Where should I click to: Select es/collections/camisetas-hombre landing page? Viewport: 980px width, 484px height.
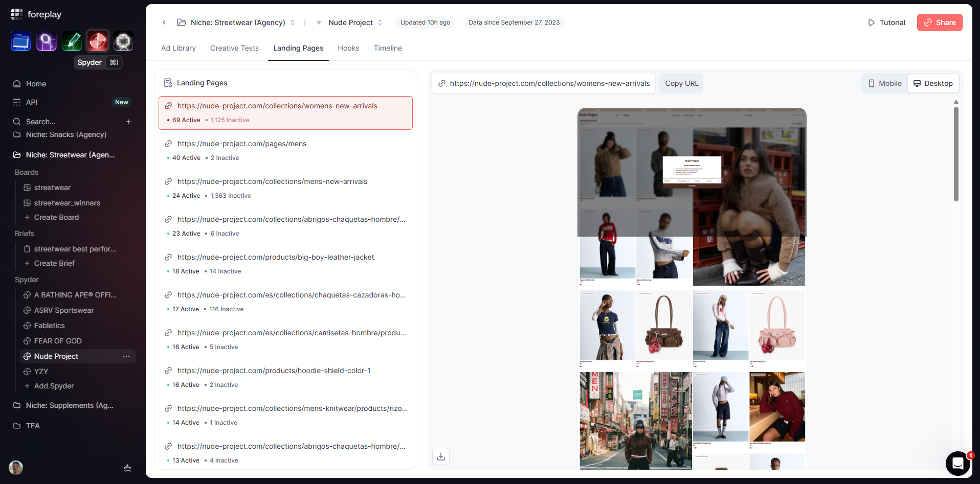click(x=285, y=340)
